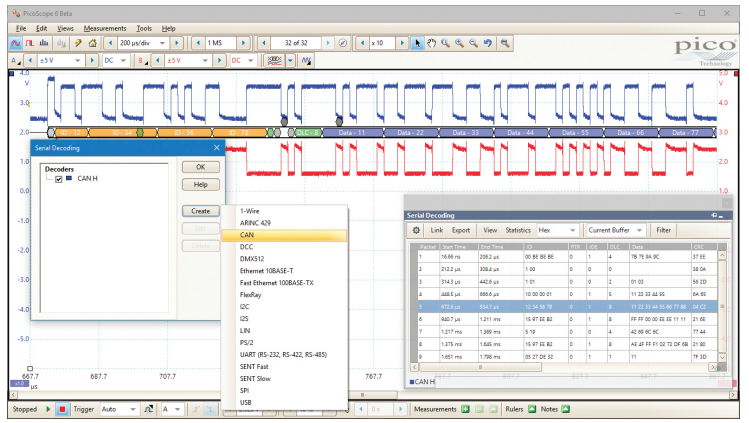Viewport: 749px width, 423px height.
Task: Switch to Persistence mode icon
Action: 30,43
